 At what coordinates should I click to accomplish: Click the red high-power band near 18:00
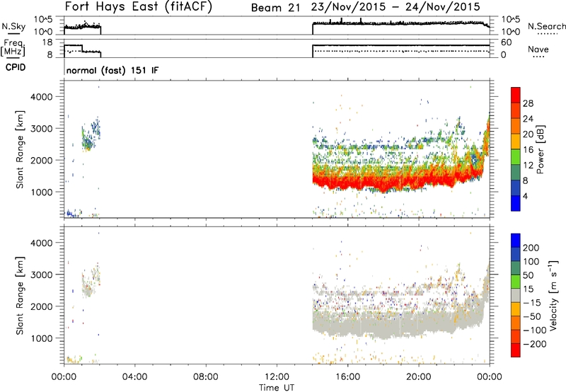click(x=383, y=184)
